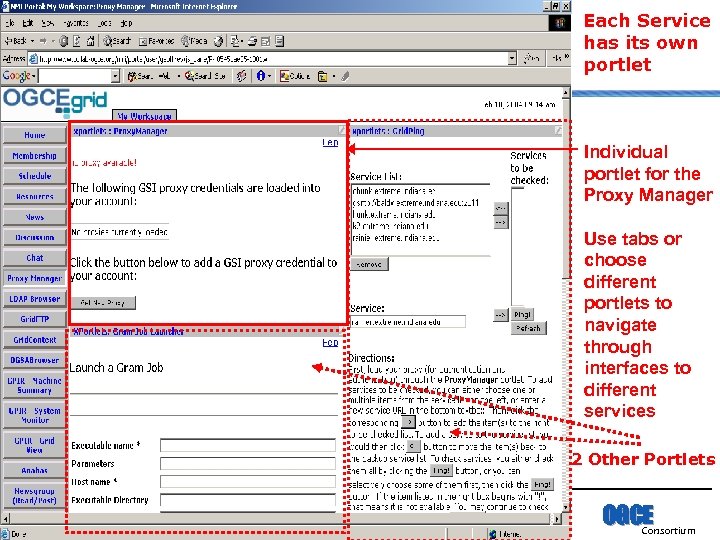Click Remove button under Service List
Image resolution: width=720 pixels, height=540 pixels.
(x=369, y=264)
